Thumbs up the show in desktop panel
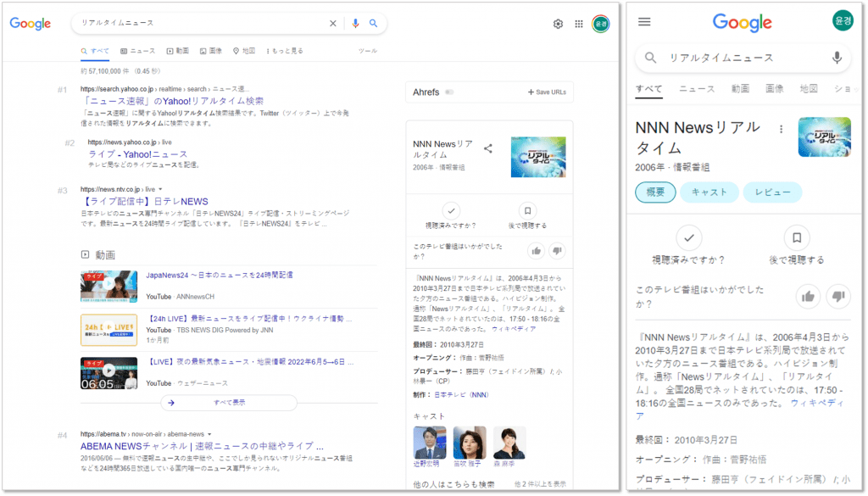Viewport: 868px width, 496px height. (536, 251)
